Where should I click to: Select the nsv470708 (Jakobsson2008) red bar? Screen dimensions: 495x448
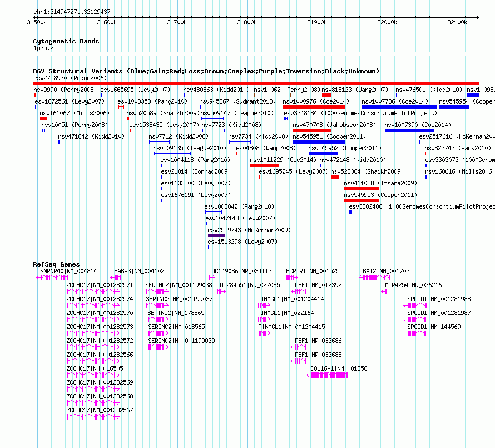point(312,130)
